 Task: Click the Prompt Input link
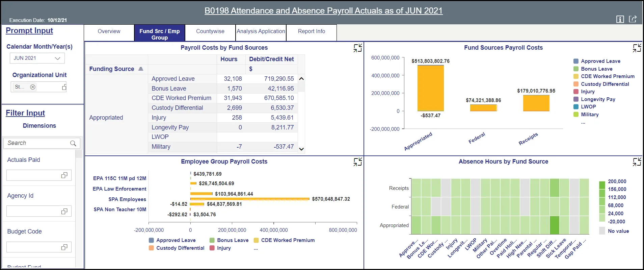coord(29,30)
